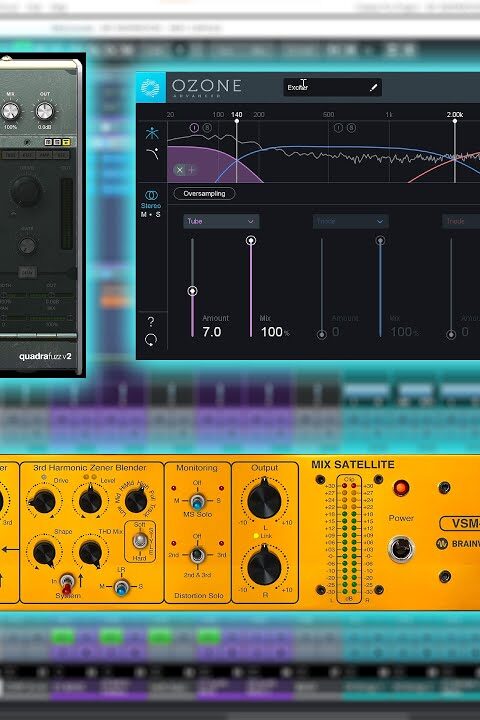The width and height of the screenshot is (480, 720).
Task: Click the 140 Hz crossover handle
Action: [x=237, y=121]
